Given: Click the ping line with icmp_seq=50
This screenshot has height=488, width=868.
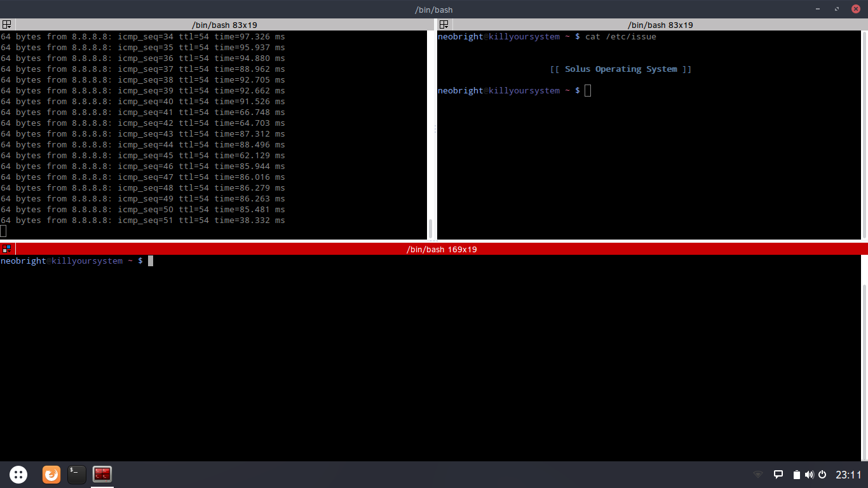Looking at the screenshot, I should tap(143, 210).
